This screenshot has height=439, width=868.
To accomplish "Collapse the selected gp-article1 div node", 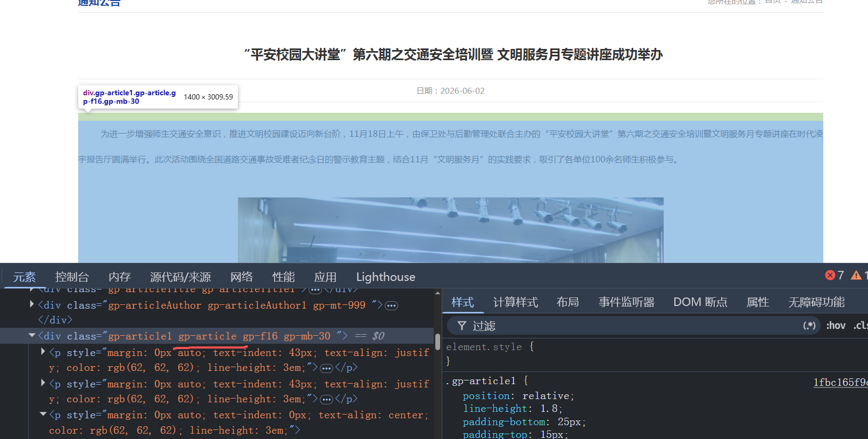I will (x=32, y=335).
